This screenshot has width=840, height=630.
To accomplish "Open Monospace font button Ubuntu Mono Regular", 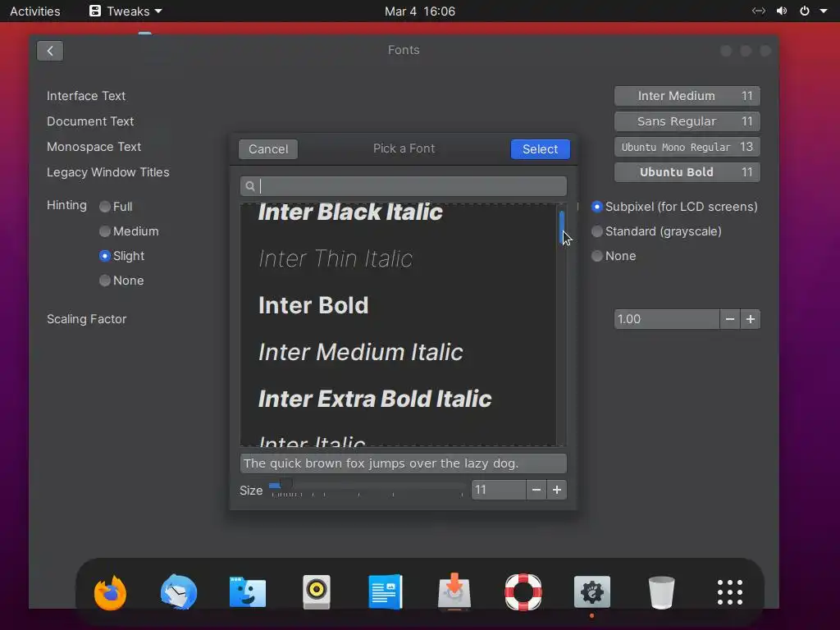I will point(687,147).
